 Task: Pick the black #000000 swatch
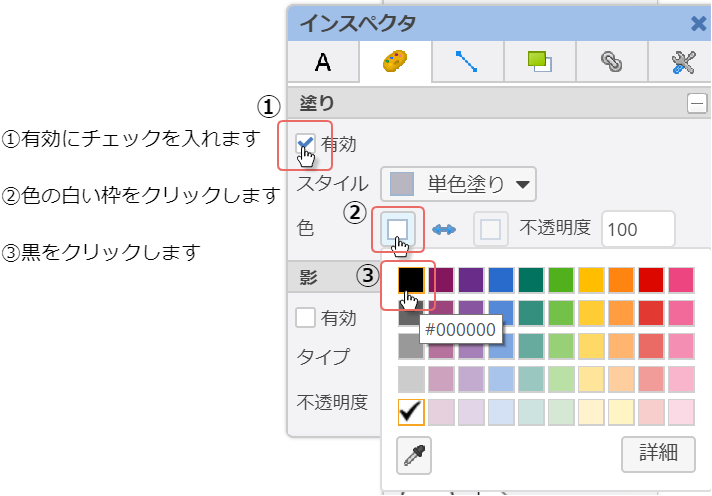click(x=411, y=280)
